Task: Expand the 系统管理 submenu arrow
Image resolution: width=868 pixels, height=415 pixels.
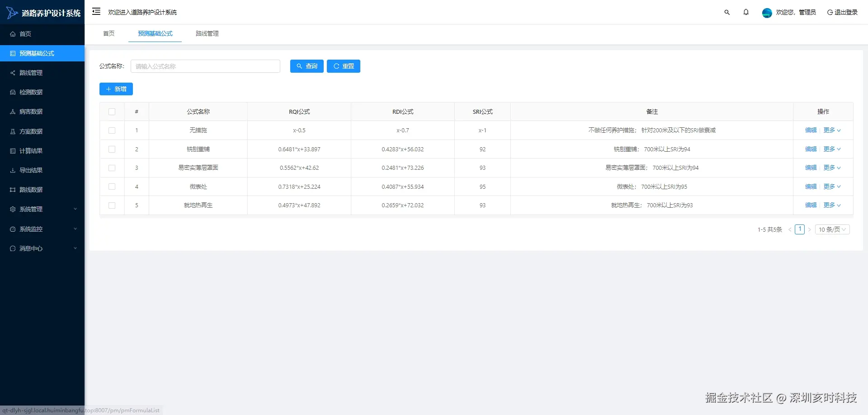Action: tap(75, 209)
